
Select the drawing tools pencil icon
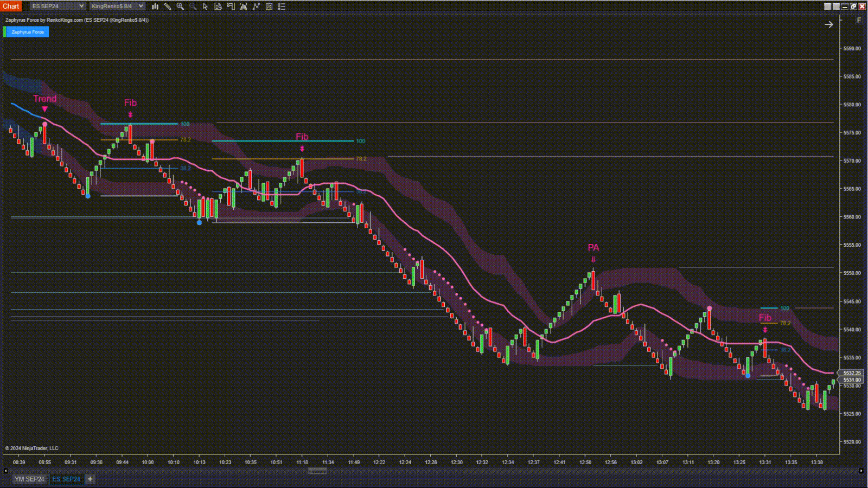pos(168,7)
